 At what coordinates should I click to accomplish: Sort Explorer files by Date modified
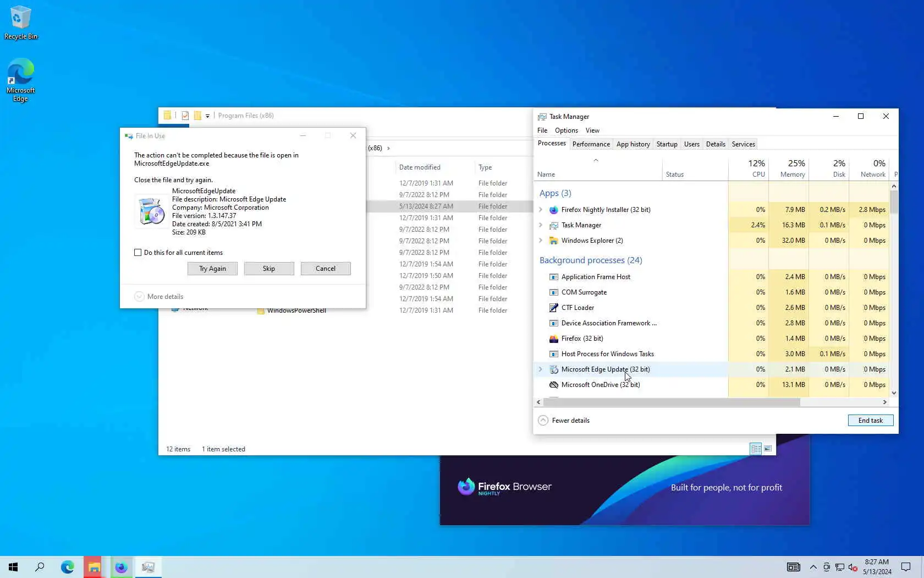click(420, 167)
